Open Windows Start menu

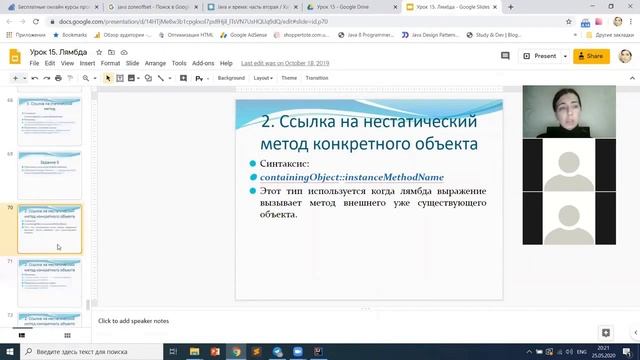10,351
